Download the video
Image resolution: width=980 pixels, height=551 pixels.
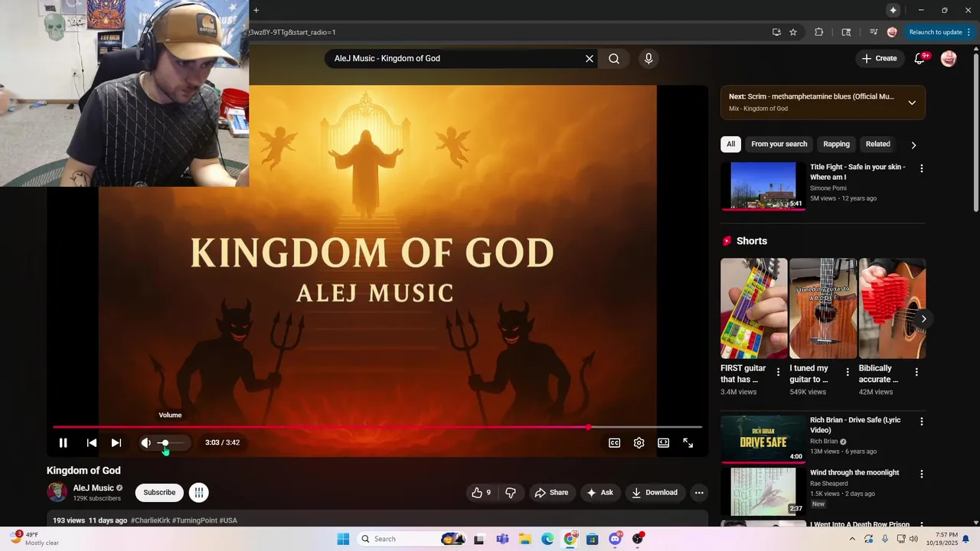click(655, 493)
